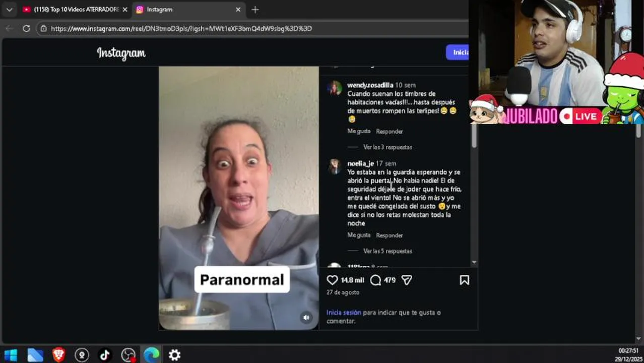Reload the page in the browser
644x363 pixels.
(26, 29)
